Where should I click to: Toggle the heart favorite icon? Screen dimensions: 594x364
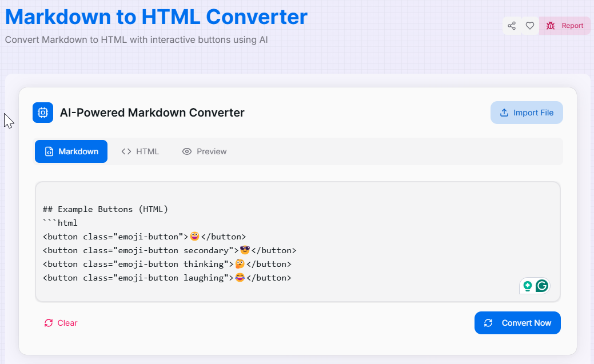tap(529, 26)
